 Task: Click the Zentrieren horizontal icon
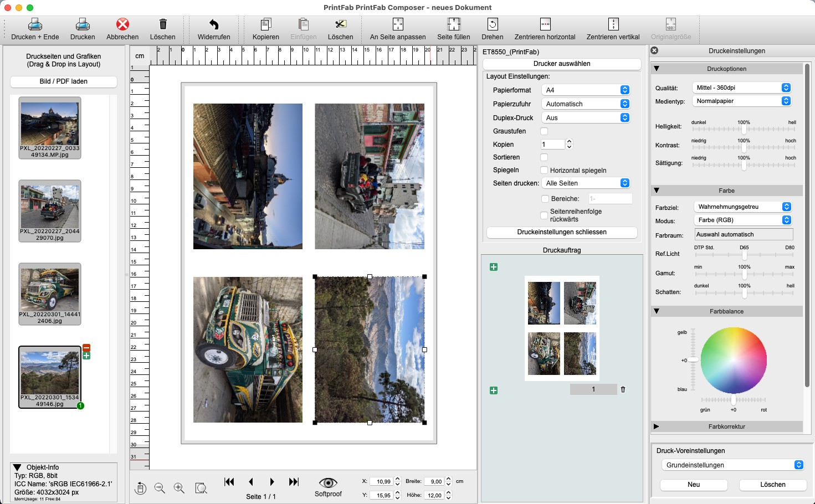(x=545, y=25)
